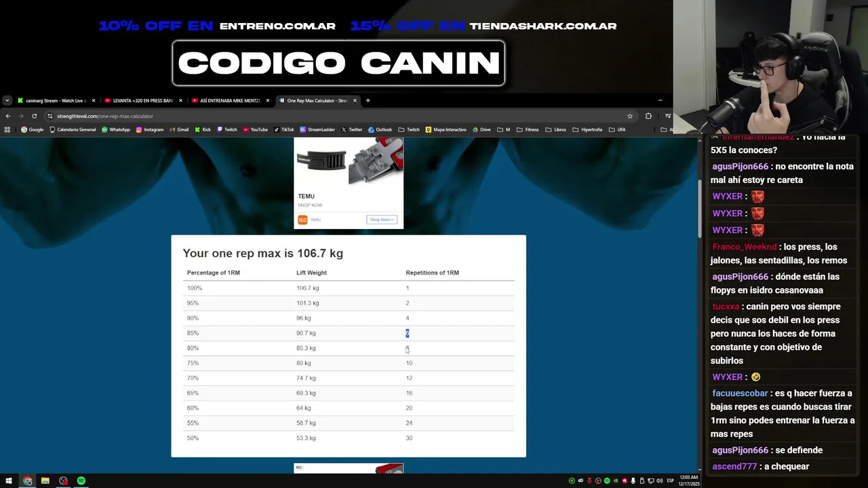
Task: Close the ASÍ ENTRENABA MIKE MENTZER tab
Action: tap(267, 100)
